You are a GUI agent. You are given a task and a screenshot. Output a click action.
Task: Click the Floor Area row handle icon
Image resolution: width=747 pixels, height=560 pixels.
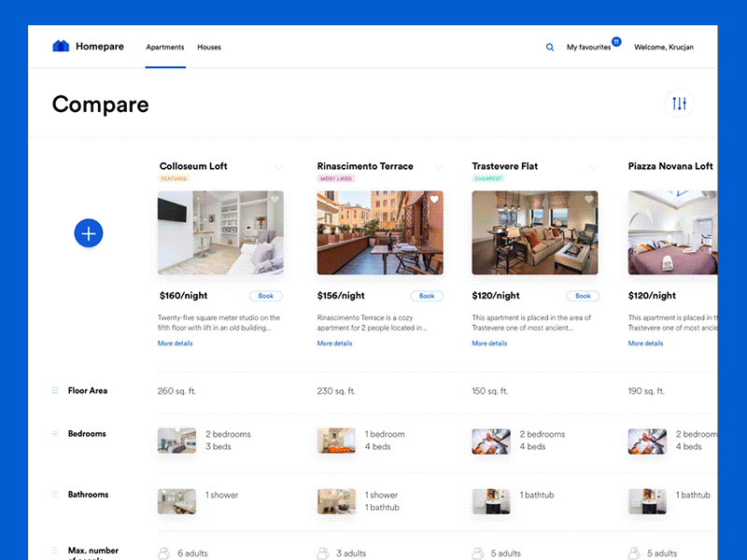[55, 391]
